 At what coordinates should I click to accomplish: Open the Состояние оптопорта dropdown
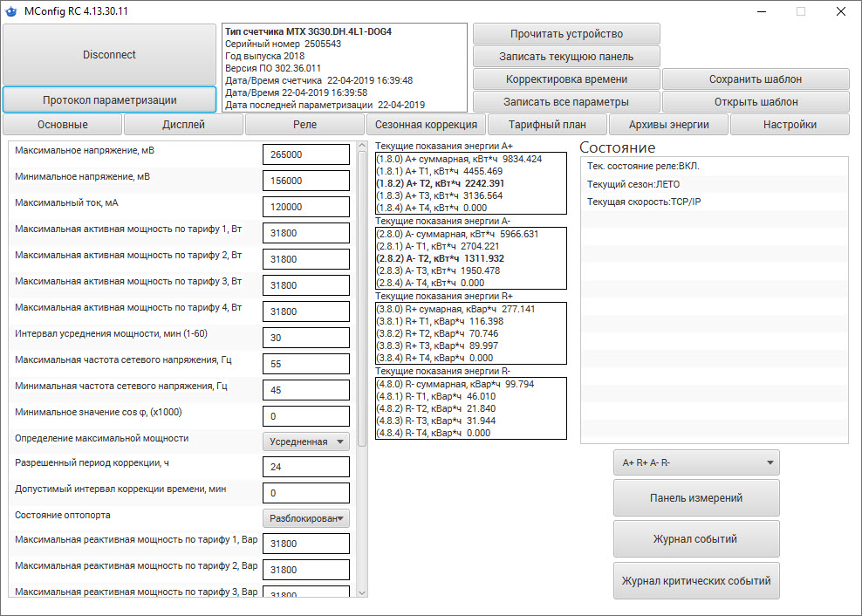pyautogui.click(x=306, y=518)
